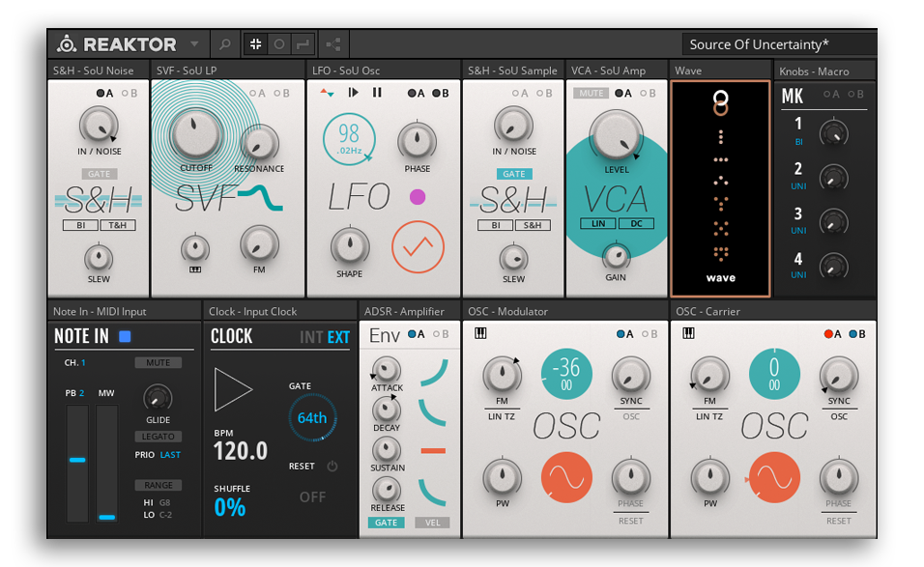Click the search magnifier icon in toolbar

click(224, 44)
